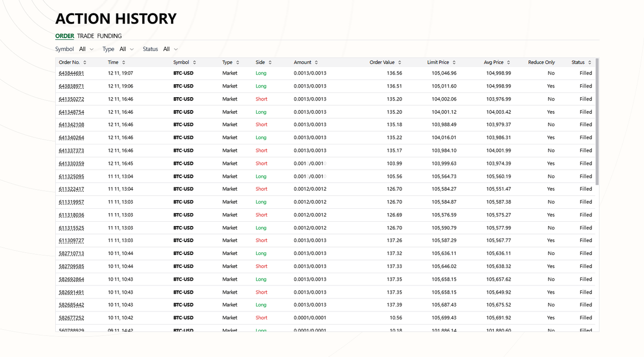Click order value 10.56
The image size is (644, 357).
396,318
